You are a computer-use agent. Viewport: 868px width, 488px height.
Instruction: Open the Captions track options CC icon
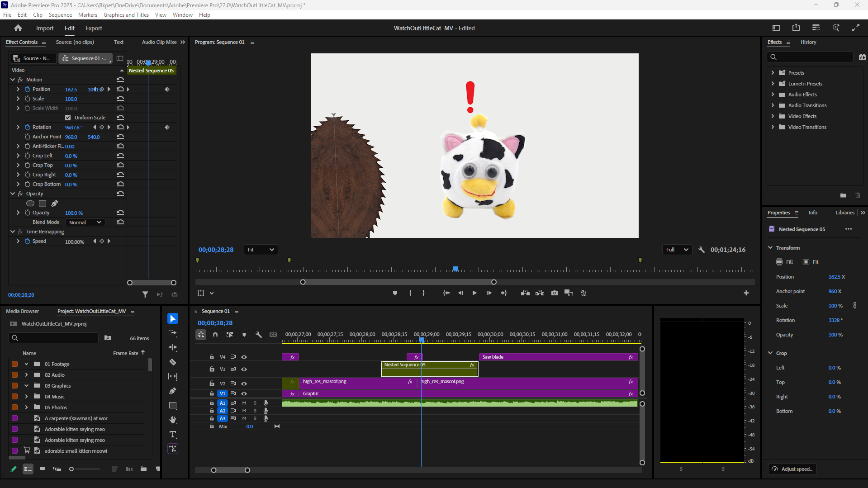273,335
